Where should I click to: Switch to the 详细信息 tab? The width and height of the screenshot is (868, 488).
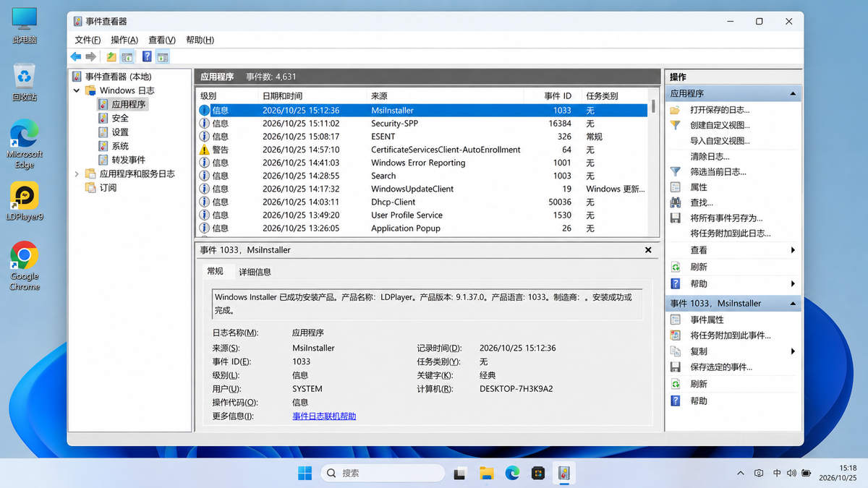[255, 272]
